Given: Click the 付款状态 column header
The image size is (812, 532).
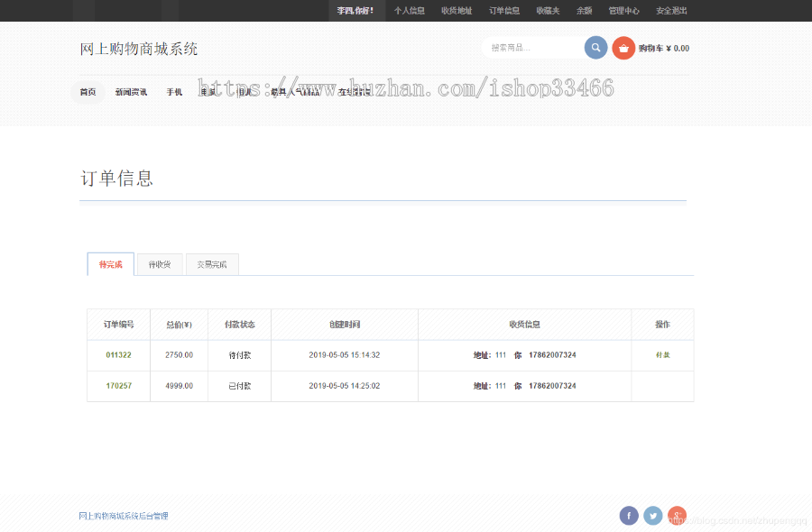Looking at the screenshot, I should 240,325.
